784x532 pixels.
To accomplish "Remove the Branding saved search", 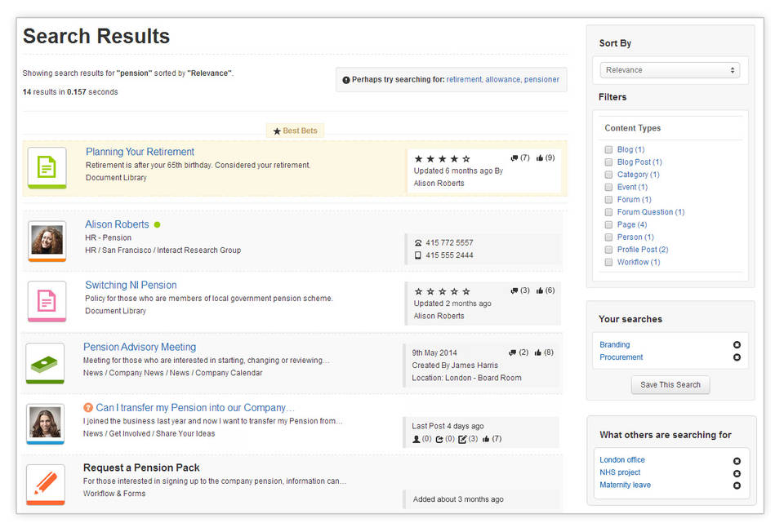I will (x=737, y=344).
